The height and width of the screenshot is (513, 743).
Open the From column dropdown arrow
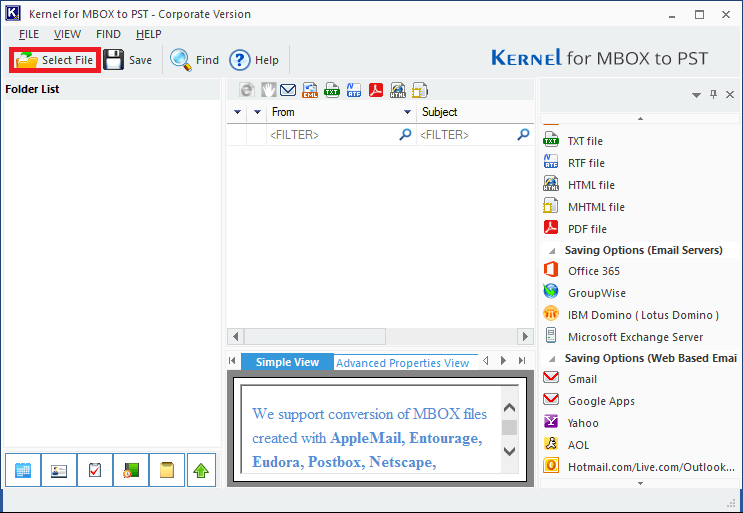pos(407,112)
